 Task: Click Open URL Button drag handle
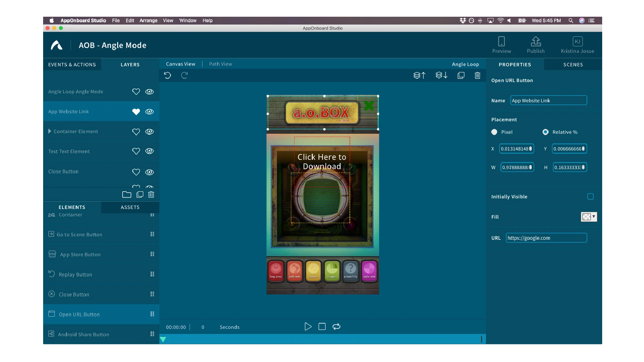(152, 314)
